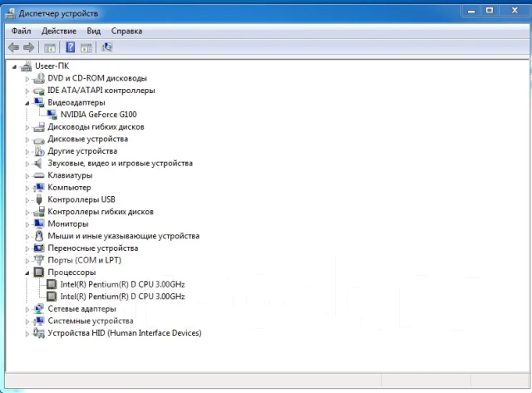
Task: Expand the Порты (COM и LPT) node
Action: pyautogui.click(x=27, y=261)
